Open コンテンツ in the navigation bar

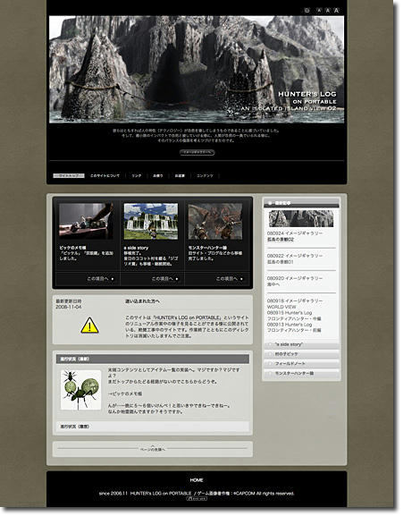point(205,176)
